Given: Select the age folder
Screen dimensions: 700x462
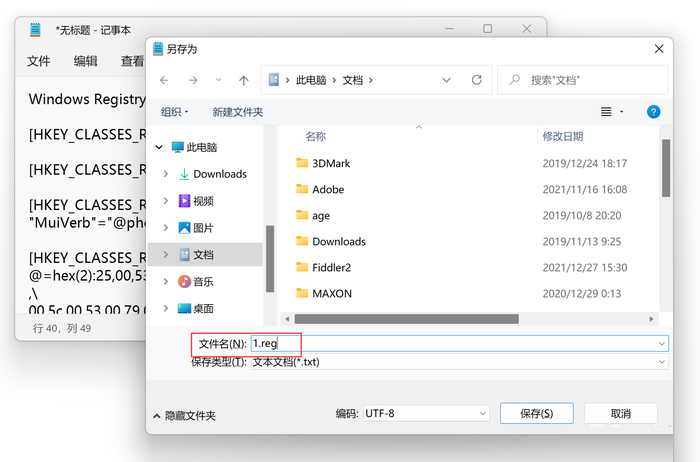Looking at the screenshot, I should tap(321, 216).
